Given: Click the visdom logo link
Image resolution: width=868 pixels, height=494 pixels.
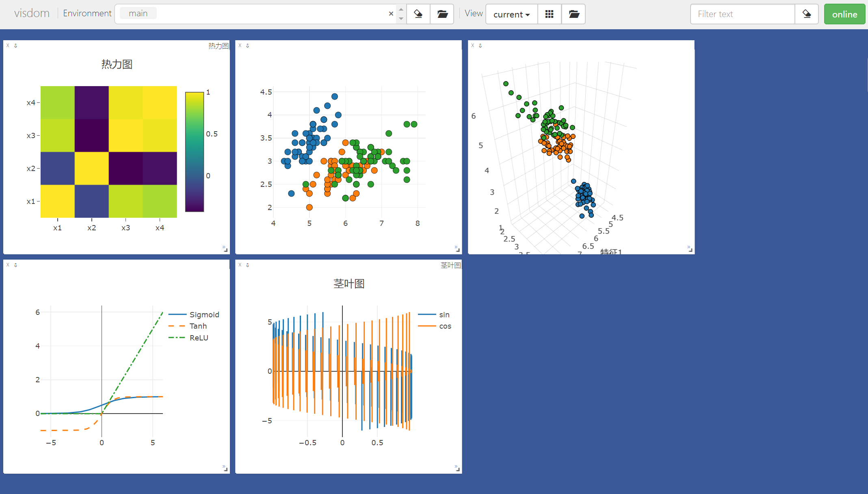Looking at the screenshot, I should click(x=32, y=13).
